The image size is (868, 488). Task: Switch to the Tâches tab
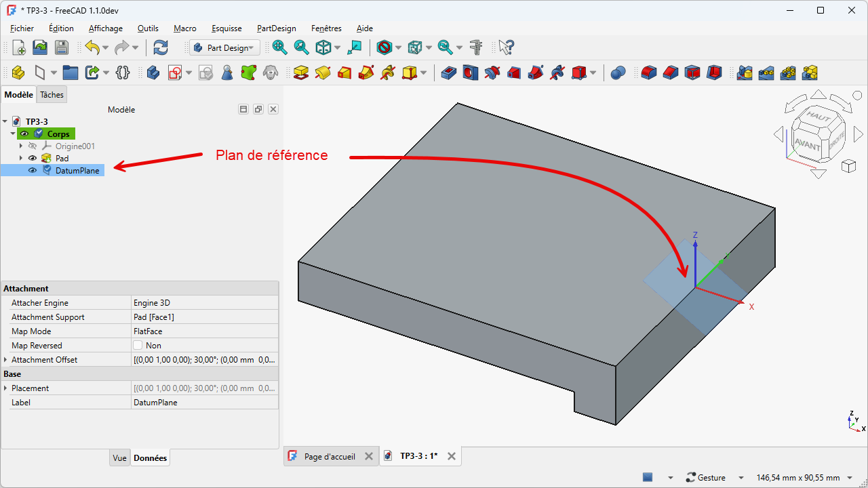52,95
